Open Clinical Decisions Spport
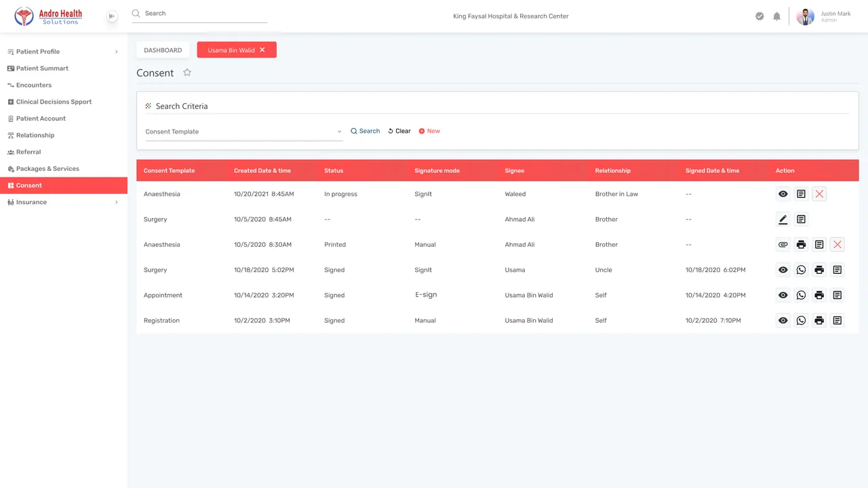The width and height of the screenshot is (868, 488). (64, 102)
